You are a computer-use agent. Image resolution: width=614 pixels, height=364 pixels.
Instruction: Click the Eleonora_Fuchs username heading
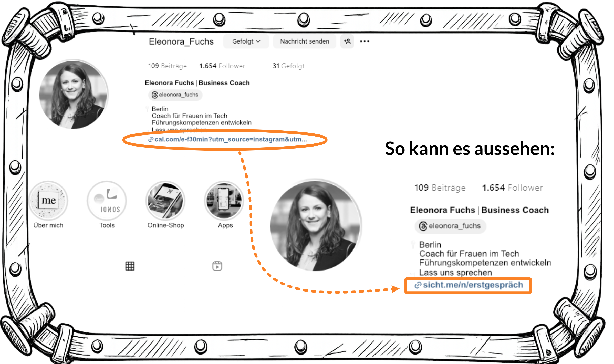click(x=181, y=41)
